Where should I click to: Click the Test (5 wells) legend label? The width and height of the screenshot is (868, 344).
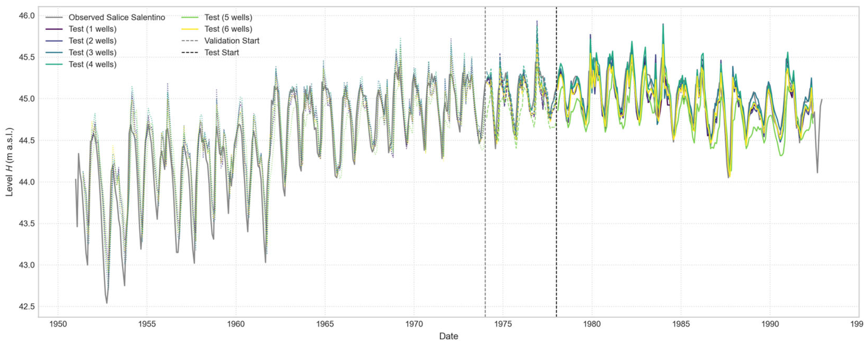[x=228, y=18]
